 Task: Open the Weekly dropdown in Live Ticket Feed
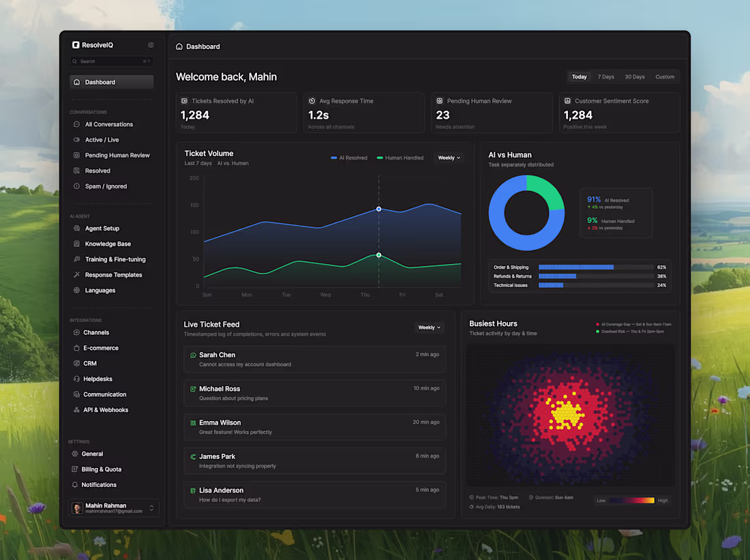(429, 327)
